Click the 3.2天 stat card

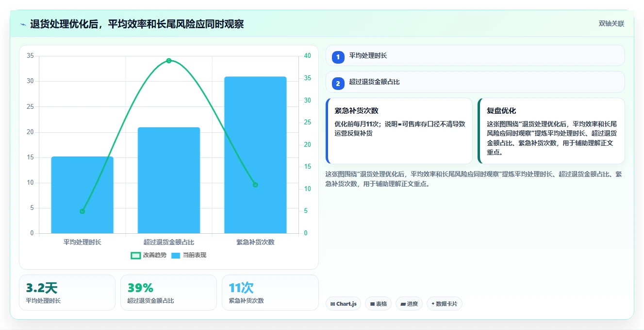coord(67,292)
